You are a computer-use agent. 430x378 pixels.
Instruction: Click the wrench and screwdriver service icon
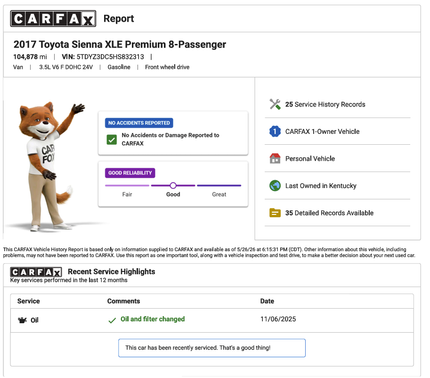tap(275, 104)
